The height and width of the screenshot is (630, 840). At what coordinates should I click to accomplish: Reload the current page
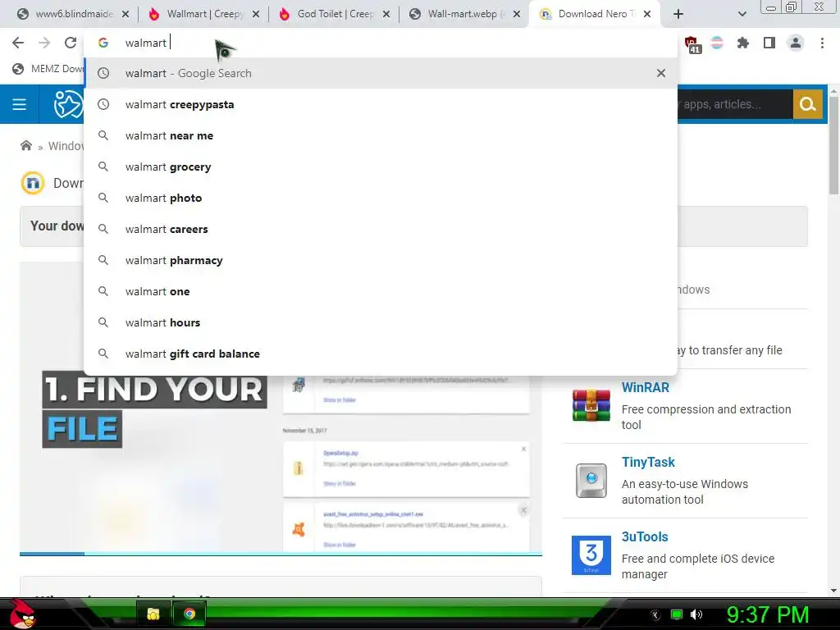[71, 43]
